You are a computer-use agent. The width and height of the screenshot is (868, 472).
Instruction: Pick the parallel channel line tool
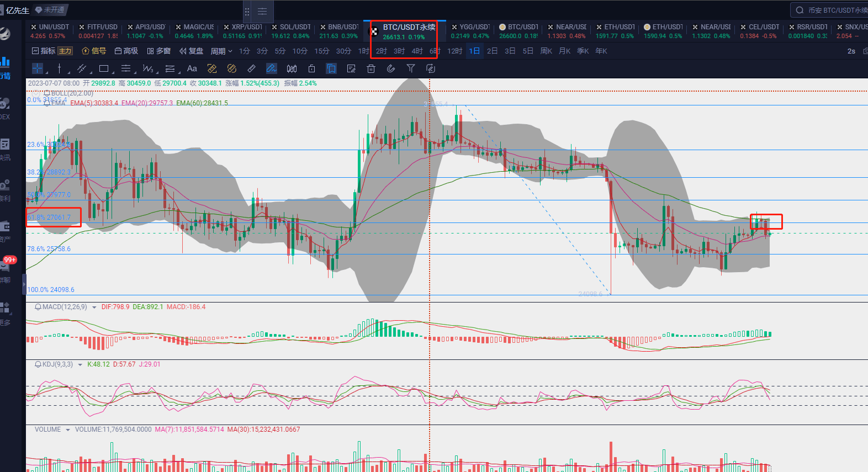82,68
